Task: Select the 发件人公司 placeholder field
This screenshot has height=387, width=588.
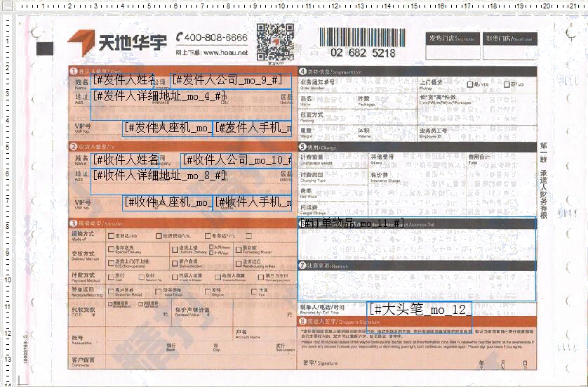Action: 230,80
